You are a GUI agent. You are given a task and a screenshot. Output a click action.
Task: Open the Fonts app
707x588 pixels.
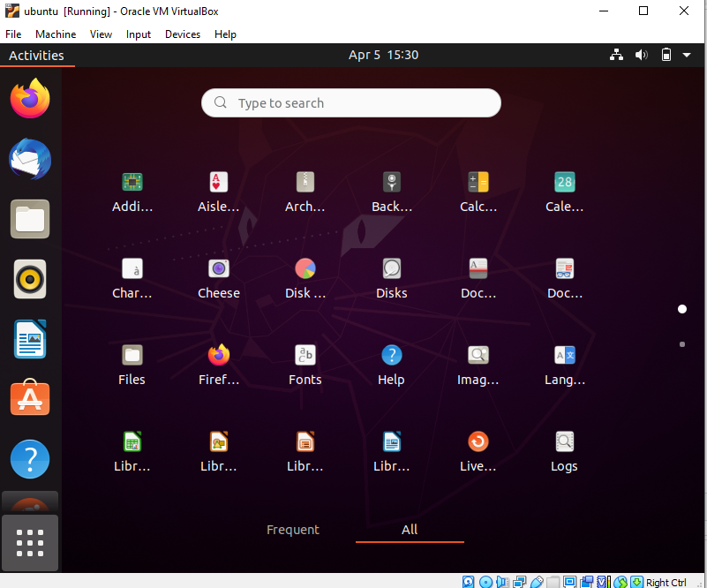(x=305, y=366)
